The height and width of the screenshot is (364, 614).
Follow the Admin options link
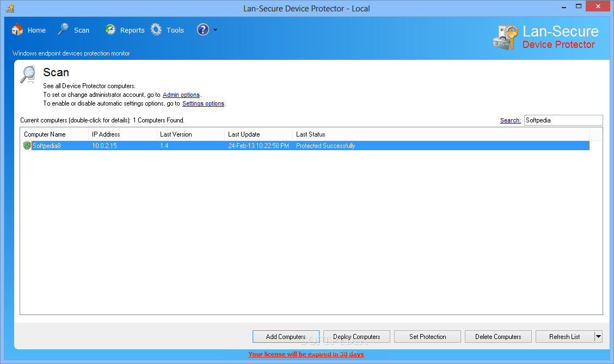tap(181, 95)
